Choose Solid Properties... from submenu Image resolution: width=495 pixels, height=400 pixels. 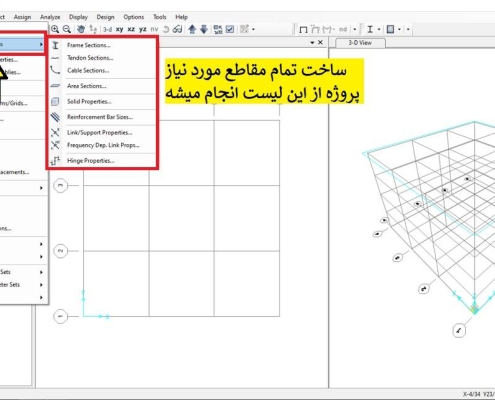[102, 102]
